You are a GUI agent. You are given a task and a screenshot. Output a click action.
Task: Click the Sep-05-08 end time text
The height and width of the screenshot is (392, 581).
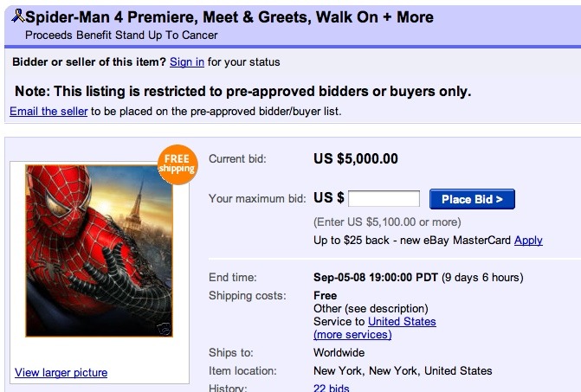[x=376, y=277]
